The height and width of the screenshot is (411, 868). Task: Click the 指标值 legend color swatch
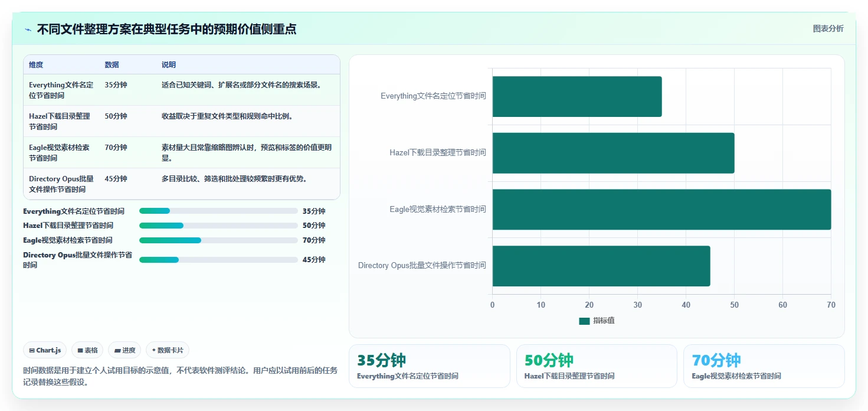[584, 321]
